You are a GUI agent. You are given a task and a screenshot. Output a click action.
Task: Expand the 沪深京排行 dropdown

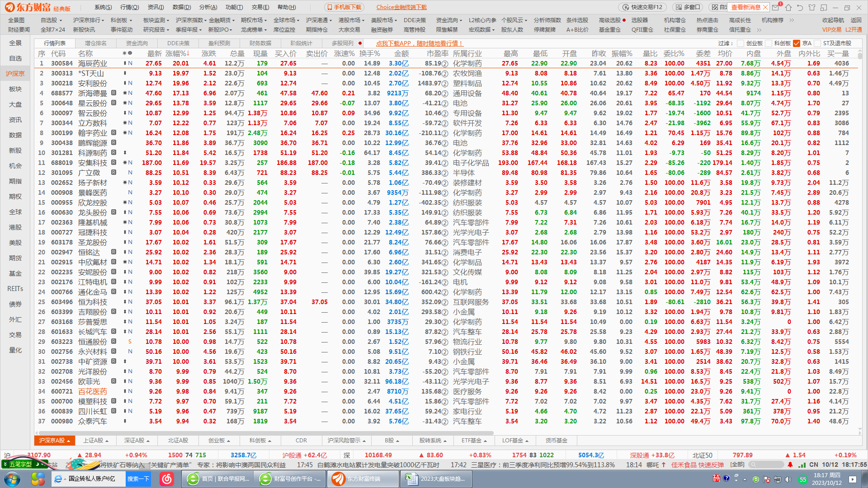click(x=89, y=20)
